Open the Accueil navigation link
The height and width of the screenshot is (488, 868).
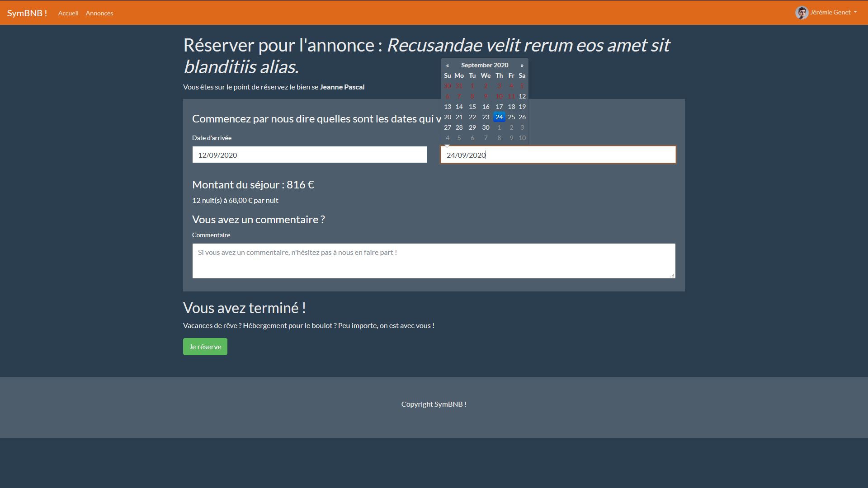(x=68, y=13)
